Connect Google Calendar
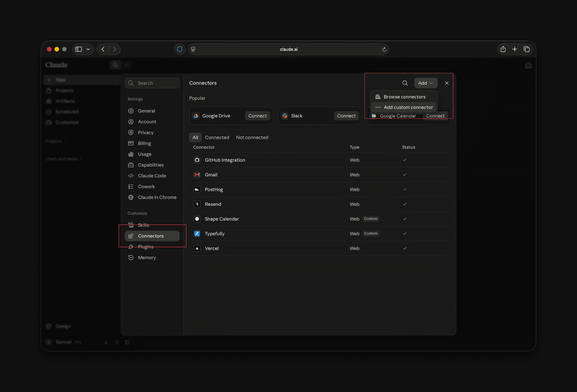This screenshot has height=392, width=577. pos(435,116)
